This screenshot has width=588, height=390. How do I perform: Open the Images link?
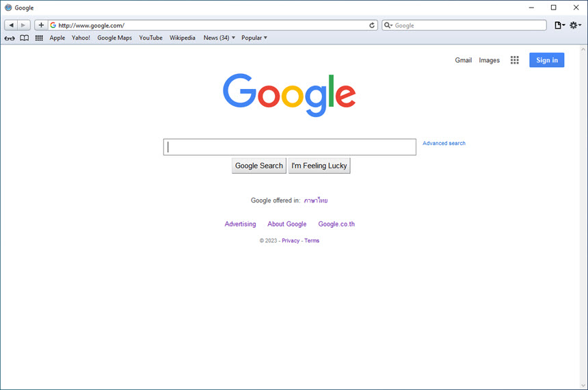coord(489,60)
